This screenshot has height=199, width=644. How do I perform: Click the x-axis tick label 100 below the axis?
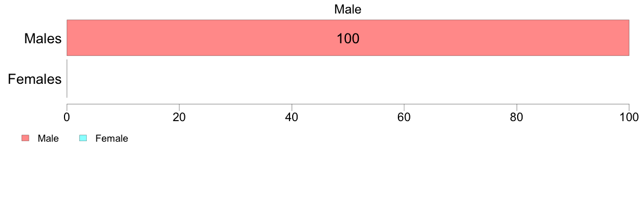click(x=629, y=117)
